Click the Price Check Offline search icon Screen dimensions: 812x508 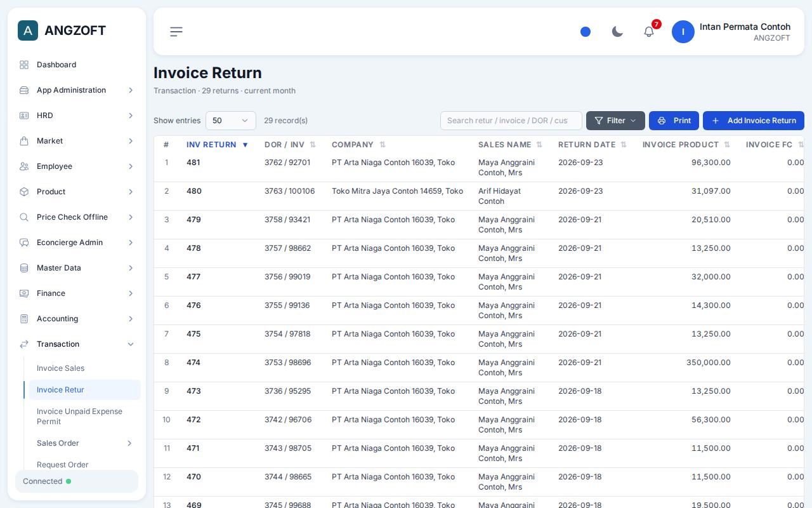(24, 217)
